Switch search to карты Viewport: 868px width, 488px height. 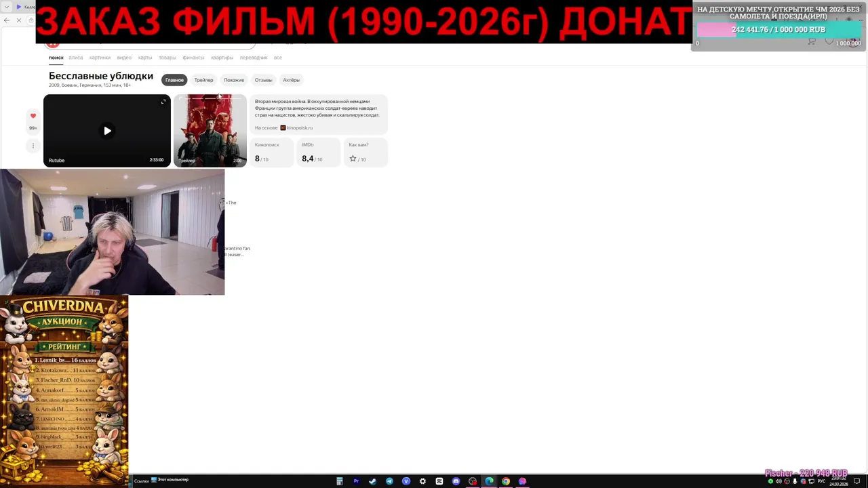pos(145,58)
